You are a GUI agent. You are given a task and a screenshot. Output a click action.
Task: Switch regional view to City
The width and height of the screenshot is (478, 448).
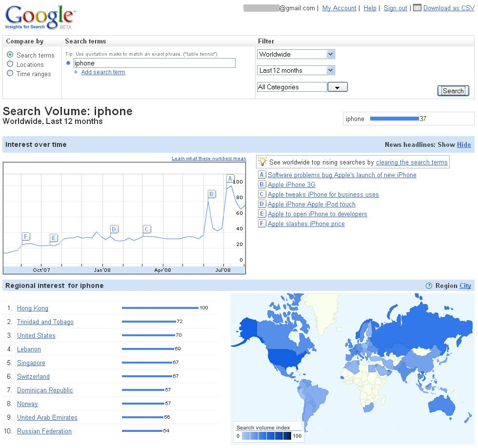click(x=465, y=286)
